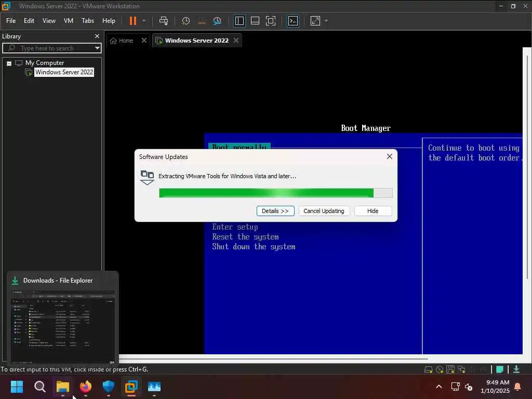Click the VMware Workstation taskbar icon

click(131, 387)
